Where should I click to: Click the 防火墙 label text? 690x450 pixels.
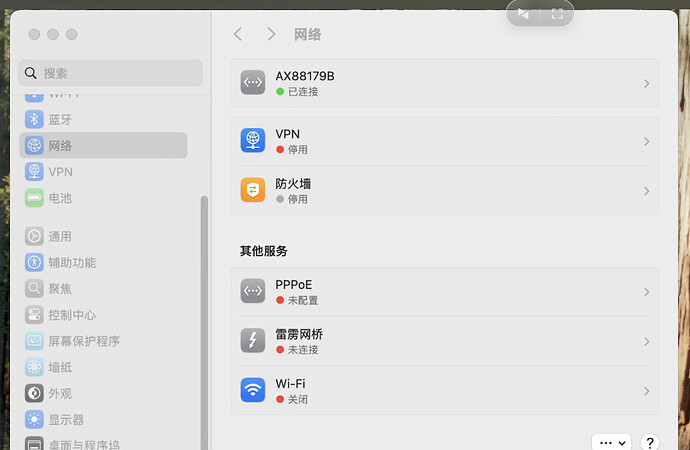[x=293, y=183]
